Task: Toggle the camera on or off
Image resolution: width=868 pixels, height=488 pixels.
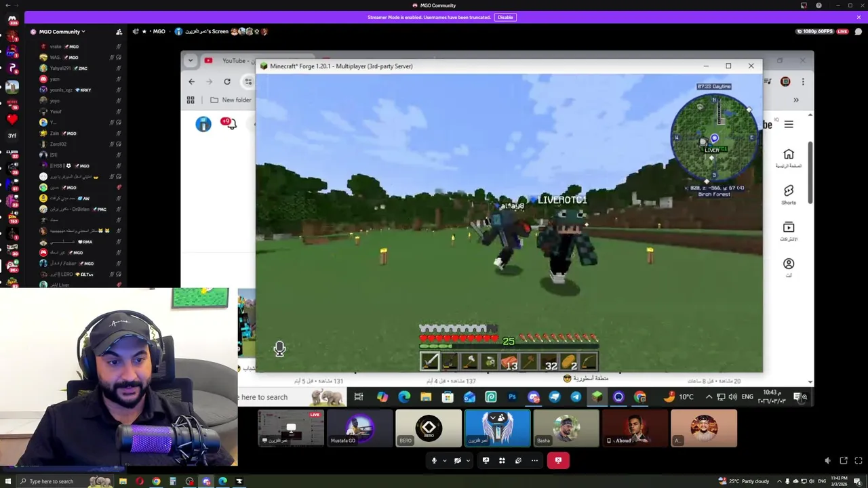Action: pyautogui.click(x=458, y=460)
